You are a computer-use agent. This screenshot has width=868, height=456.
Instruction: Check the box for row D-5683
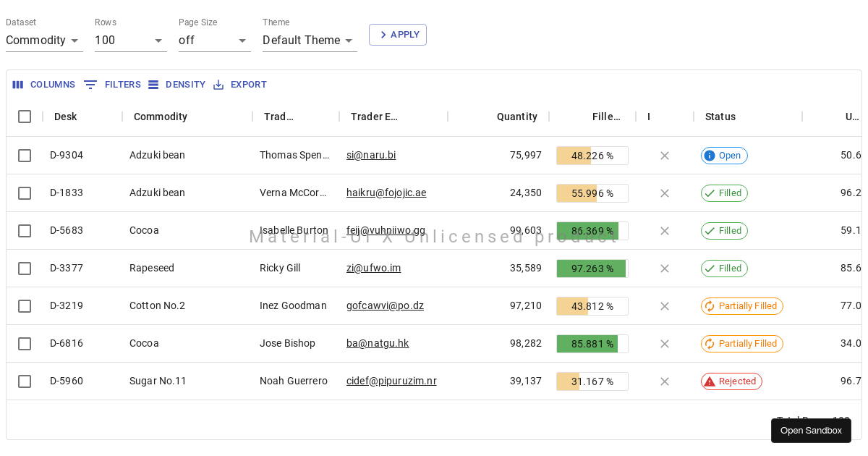25,231
